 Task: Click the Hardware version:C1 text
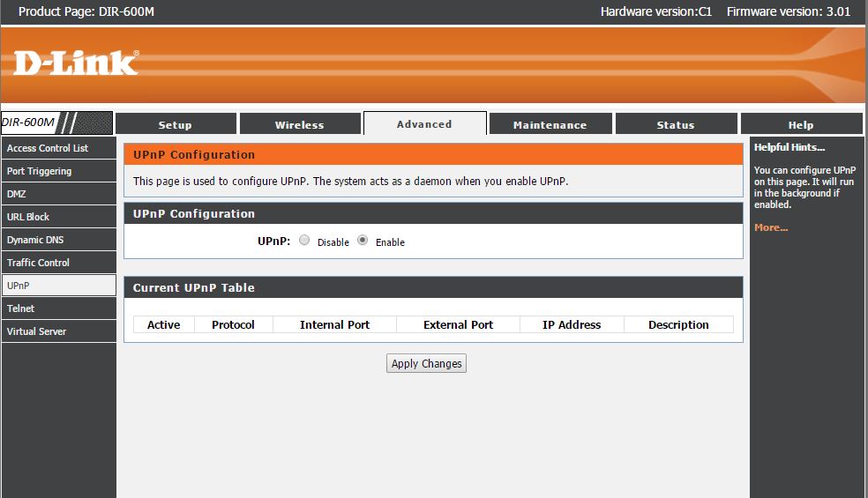click(656, 11)
